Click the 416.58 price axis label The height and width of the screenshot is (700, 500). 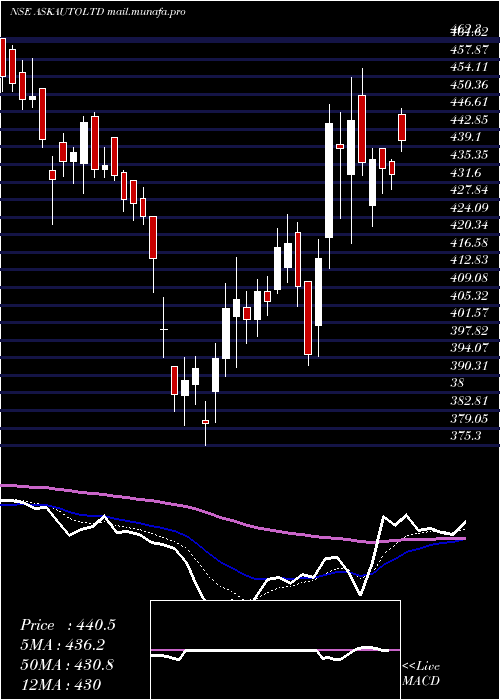tap(470, 243)
